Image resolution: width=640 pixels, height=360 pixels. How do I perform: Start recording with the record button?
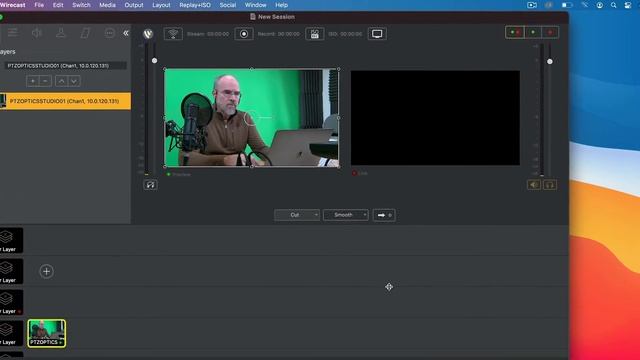(x=244, y=34)
